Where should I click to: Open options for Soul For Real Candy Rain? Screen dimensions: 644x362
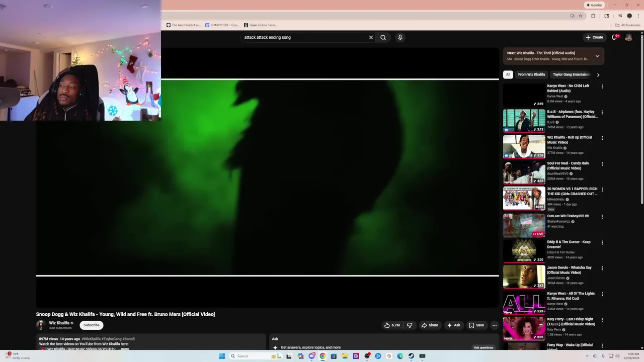tap(602, 164)
